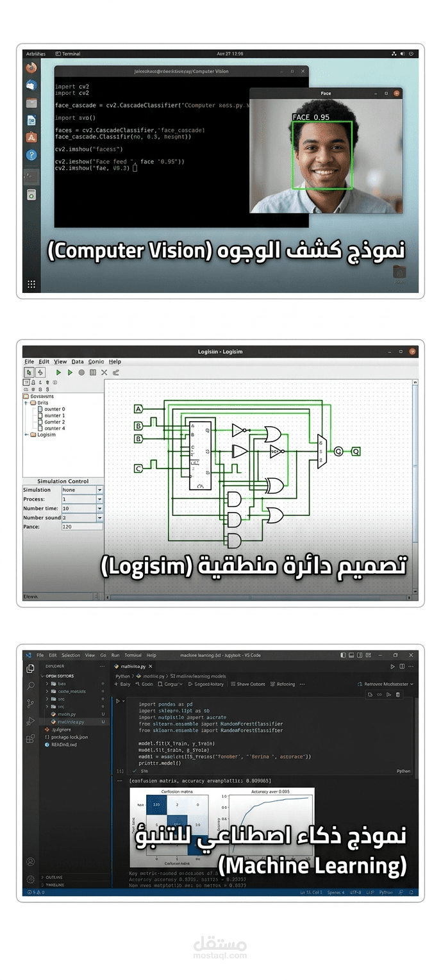Click the Pance field containing 120
This screenshot has width=441, height=980.
(82, 526)
